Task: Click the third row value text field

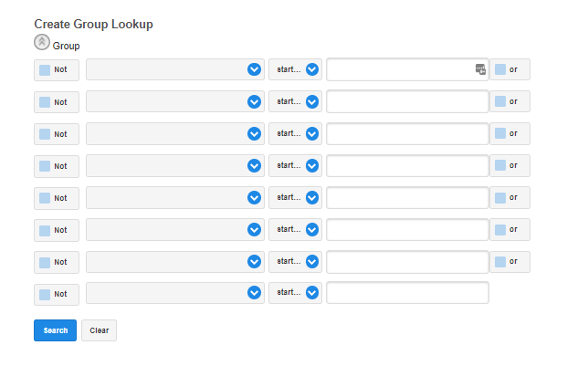Action: [x=407, y=133]
